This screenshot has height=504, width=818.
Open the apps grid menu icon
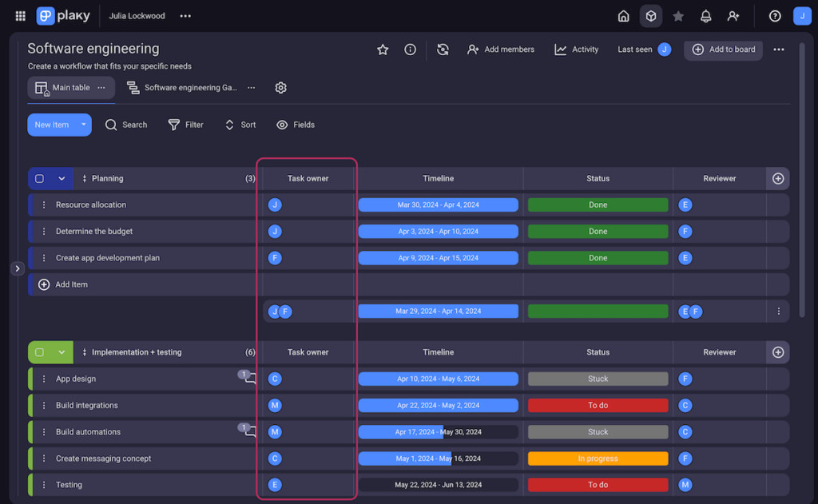pos(21,16)
